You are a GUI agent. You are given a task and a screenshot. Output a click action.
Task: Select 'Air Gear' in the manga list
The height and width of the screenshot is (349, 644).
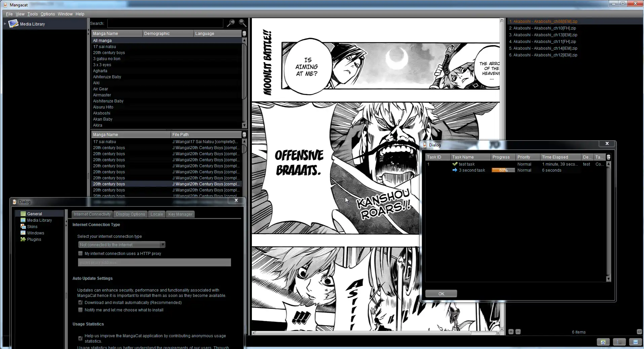click(x=167, y=89)
